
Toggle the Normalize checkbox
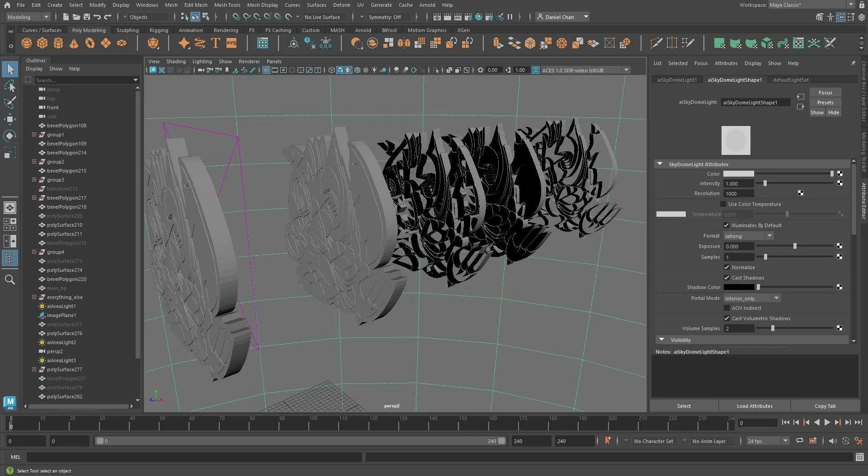pyautogui.click(x=727, y=267)
